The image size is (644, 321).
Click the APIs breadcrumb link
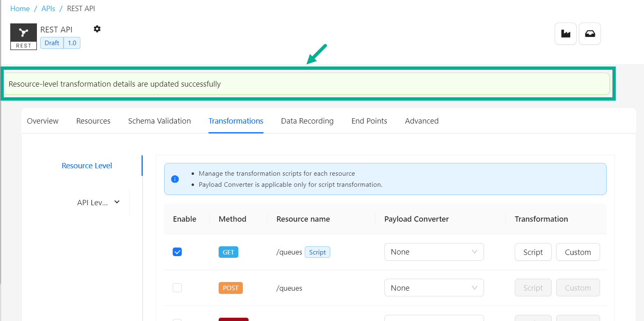[48, 9]
